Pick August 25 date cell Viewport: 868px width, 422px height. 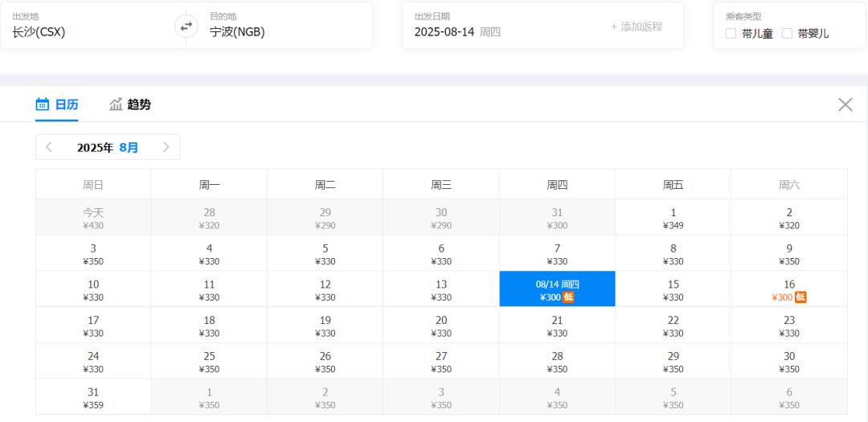(x=209, y=361)
